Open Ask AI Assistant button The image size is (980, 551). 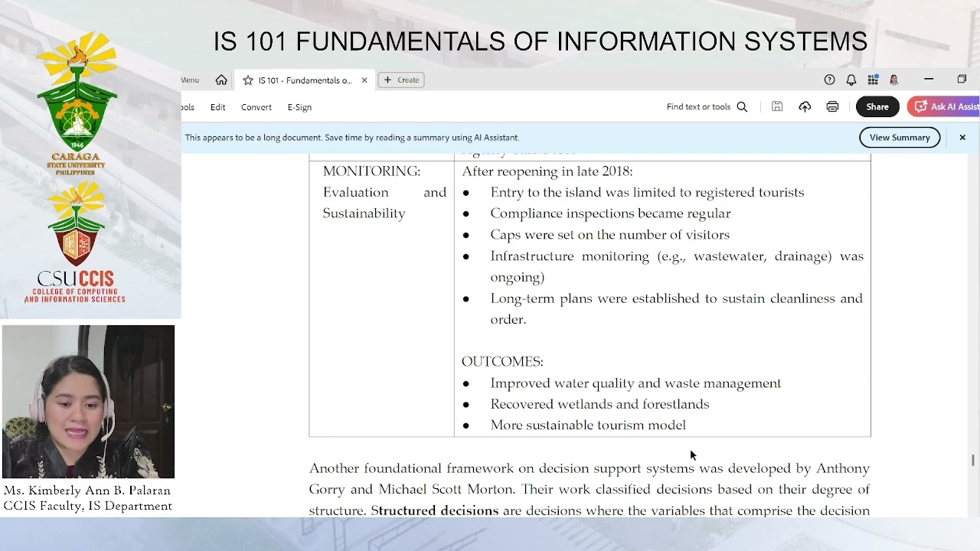coord(944,107)
